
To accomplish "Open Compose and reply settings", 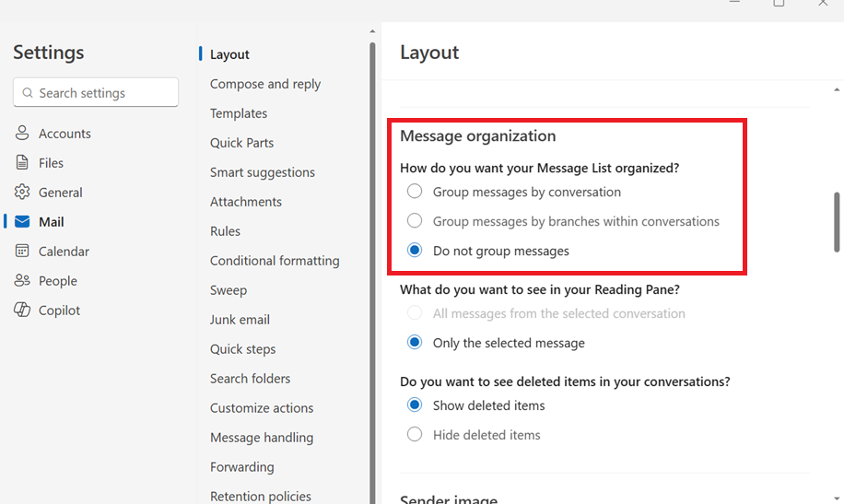I will (x=265, y=84).
